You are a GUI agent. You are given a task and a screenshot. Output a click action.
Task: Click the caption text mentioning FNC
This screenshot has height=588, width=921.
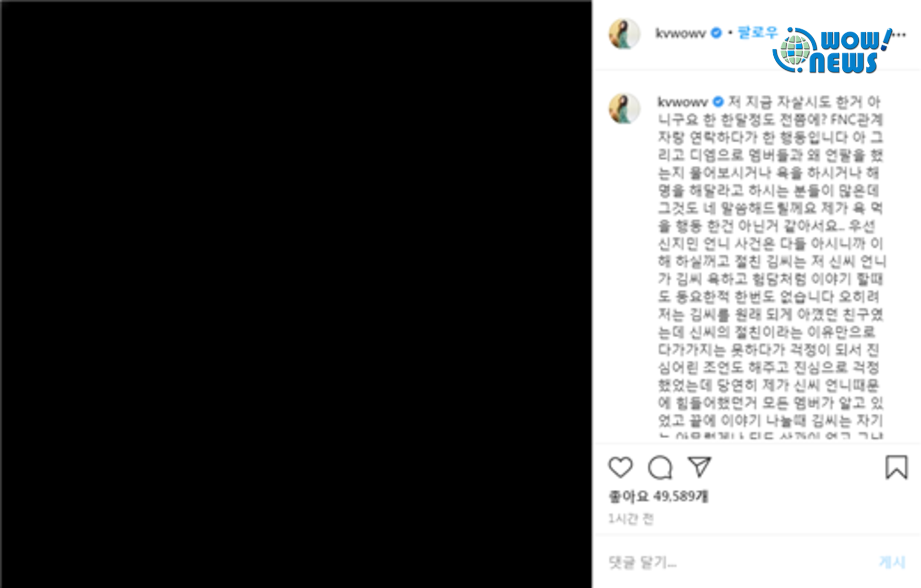pos(771,119)
